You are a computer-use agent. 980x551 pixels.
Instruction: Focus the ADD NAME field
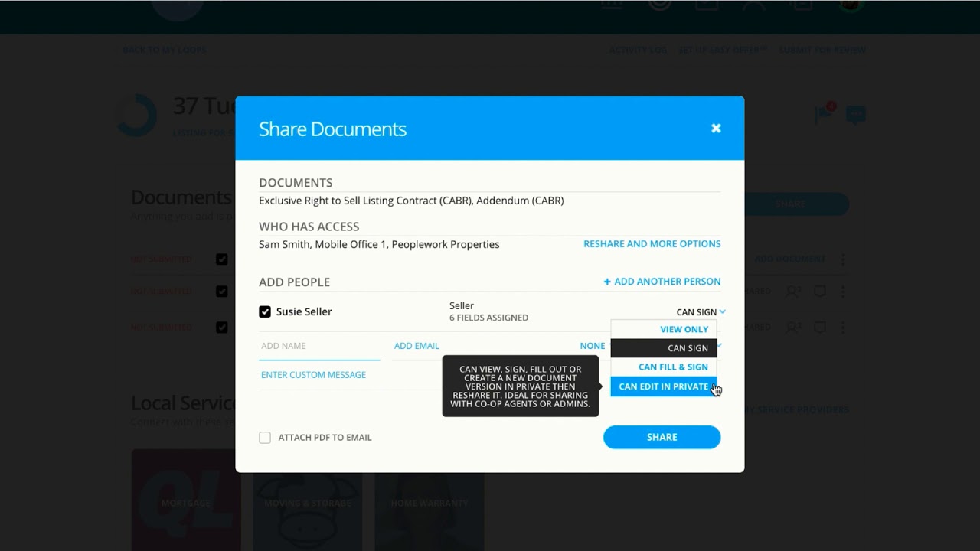coord(319,346)
